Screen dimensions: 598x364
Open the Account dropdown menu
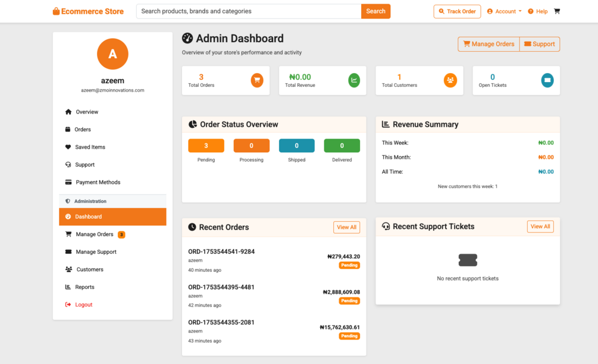coord(504,11)
